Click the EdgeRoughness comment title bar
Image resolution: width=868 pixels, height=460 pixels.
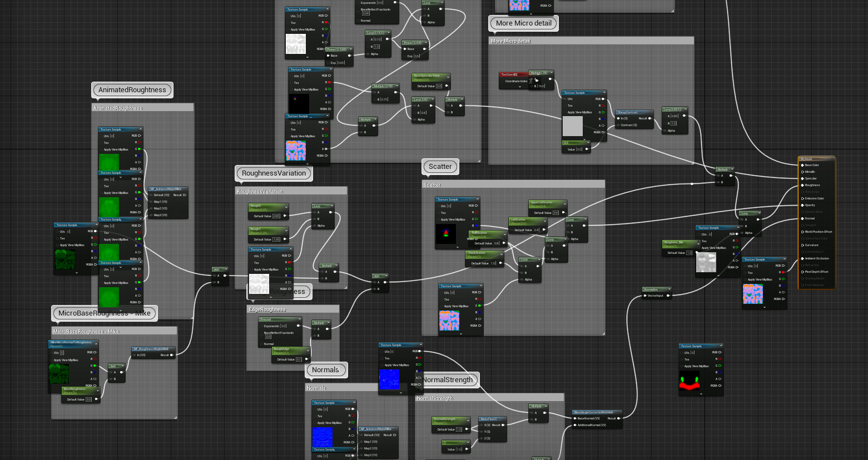293,309
